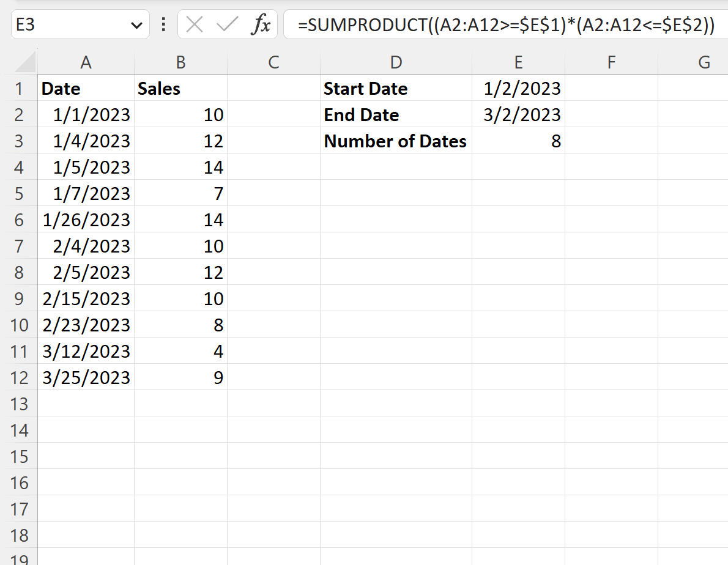Click the 'Sales' header cell
Image resolution: width=728 pixels, height=565 pixels.
click(180, 88)
